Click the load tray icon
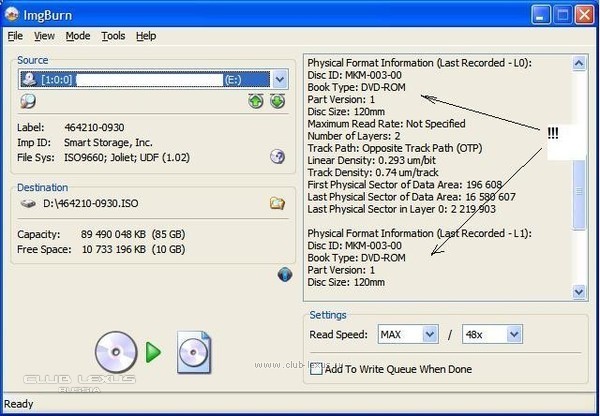 [276, 101]
